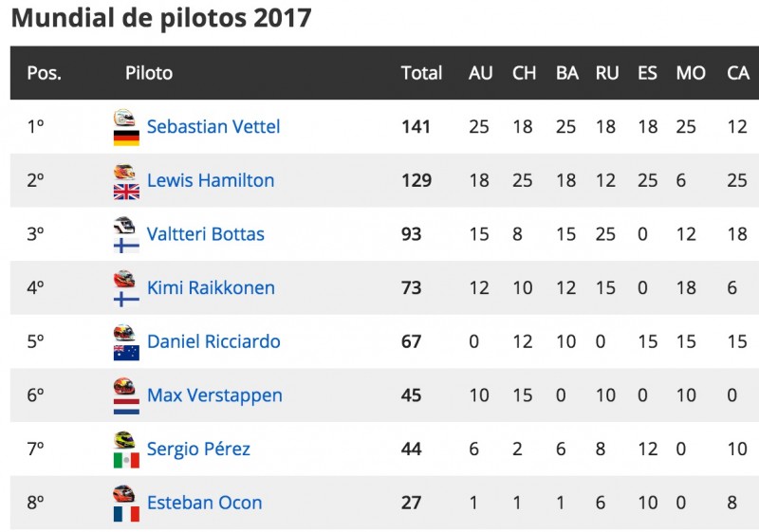Open the Esteban Ocon link
Screen dimensions: 759x532
(204, 503)
